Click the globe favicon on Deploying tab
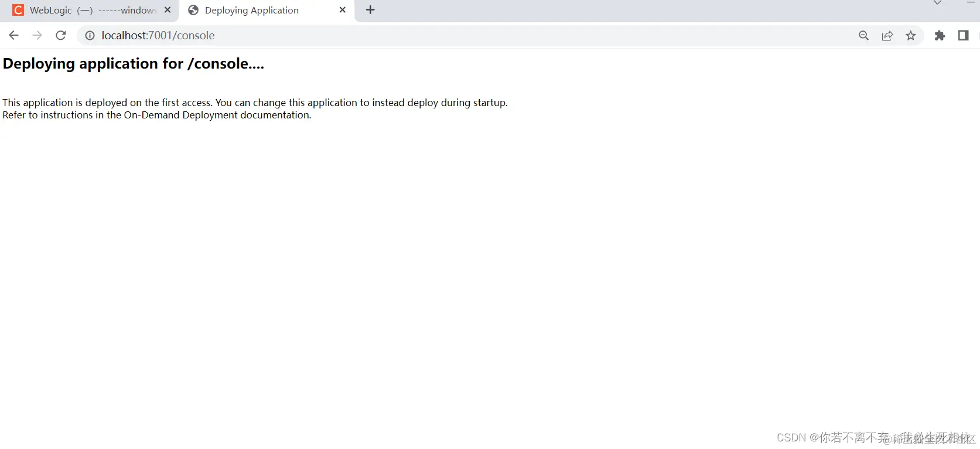The image size is (980, 449). click(x=193, y=11)
